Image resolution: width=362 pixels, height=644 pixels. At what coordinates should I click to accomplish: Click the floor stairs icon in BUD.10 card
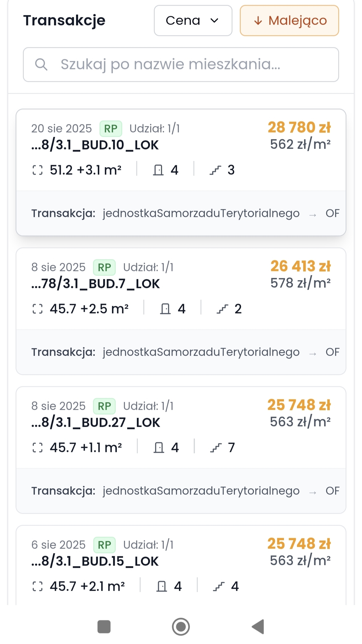pos(215,170)
